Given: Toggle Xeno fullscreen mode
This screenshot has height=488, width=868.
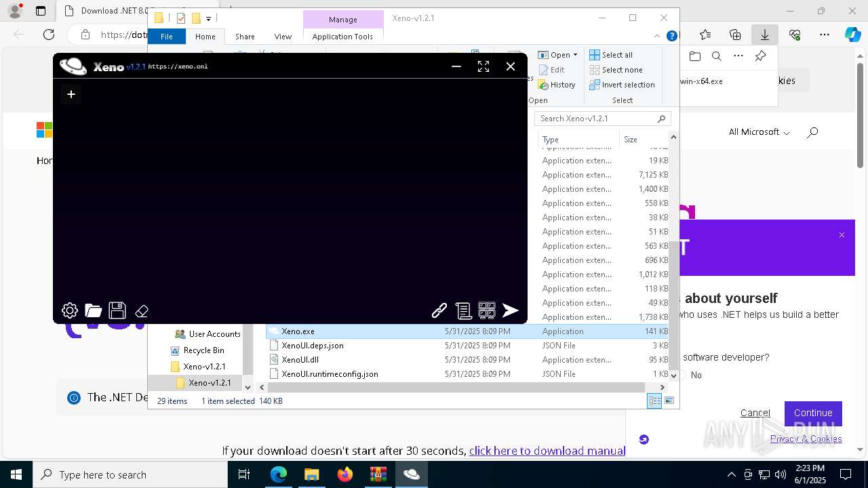Looking at the screenshot, I should tap(484, 66).
